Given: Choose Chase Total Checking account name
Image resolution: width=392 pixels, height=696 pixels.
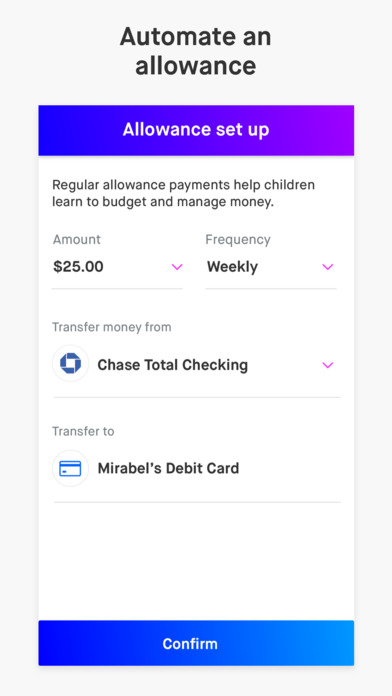Looking at the screenshot, I should [x=173, y=365].
